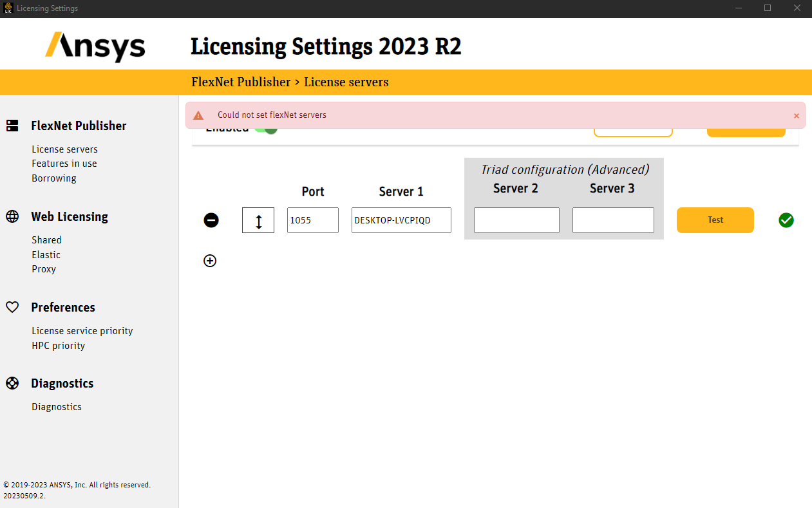
Task: Click the green checkmark status icon
Action: pos(786,220)
